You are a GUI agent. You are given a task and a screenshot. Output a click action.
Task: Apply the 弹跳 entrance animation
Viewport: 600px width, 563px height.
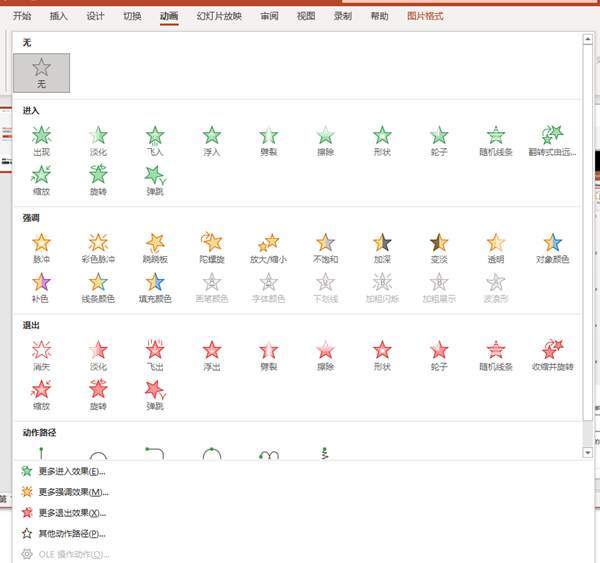[x=155, y=180]
